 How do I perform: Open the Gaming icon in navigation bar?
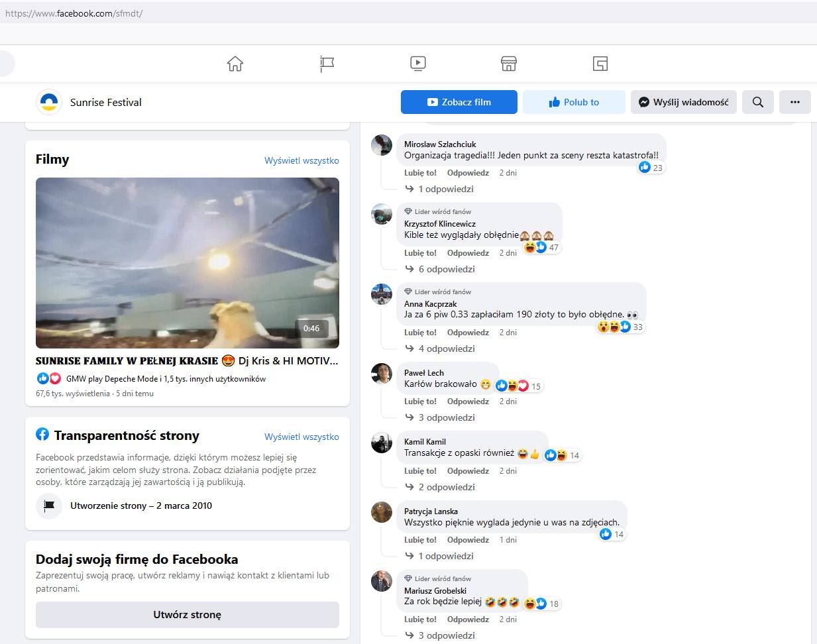pyautogui.click(x=600, y=64)
